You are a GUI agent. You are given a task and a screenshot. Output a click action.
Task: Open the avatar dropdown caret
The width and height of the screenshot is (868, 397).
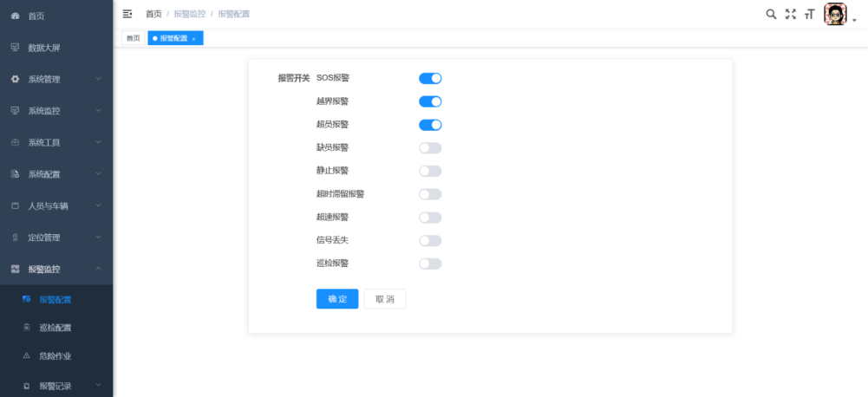[854, 21]
